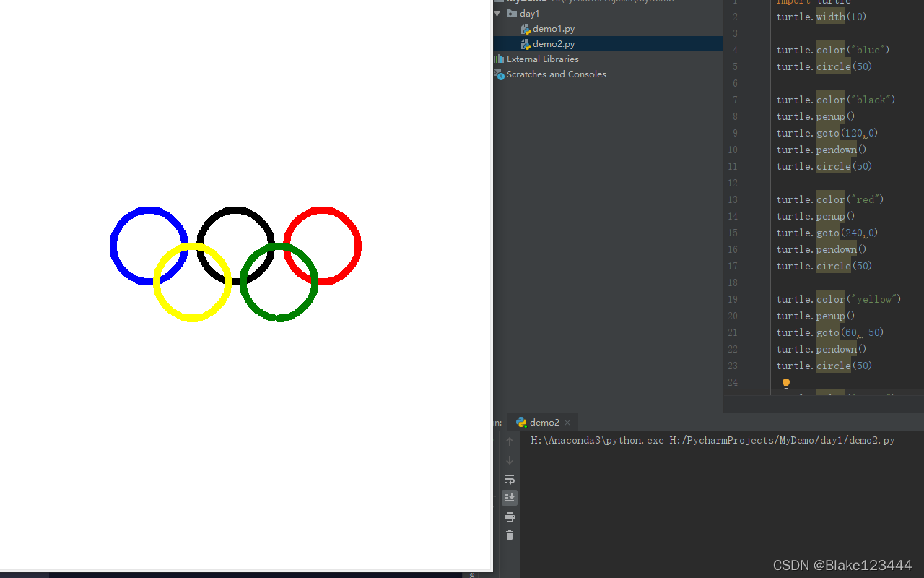Toggle Soft-Wrap in the run console
This screenshot has height=578, width=924.
click(510, 479)
